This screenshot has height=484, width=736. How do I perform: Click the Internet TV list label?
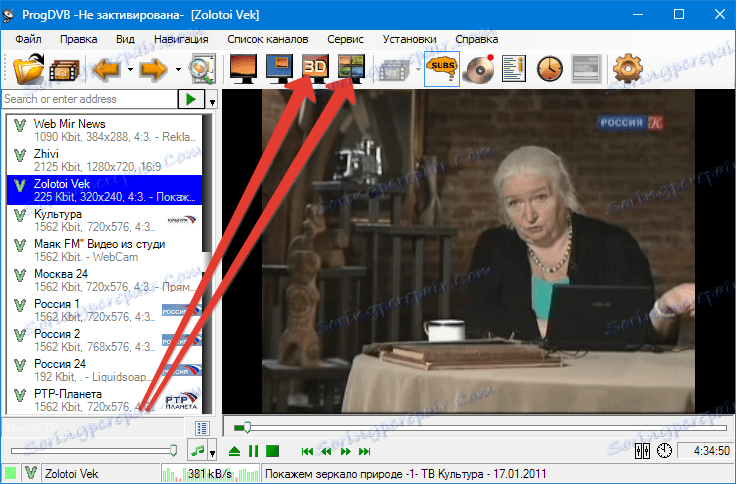click(31, 428)
